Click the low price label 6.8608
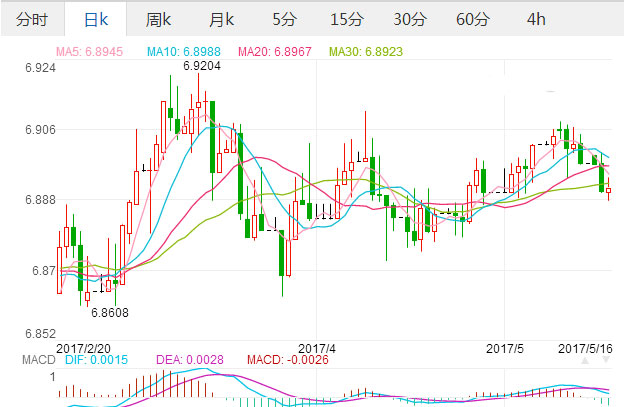624x407 pixels. [110, 313]
